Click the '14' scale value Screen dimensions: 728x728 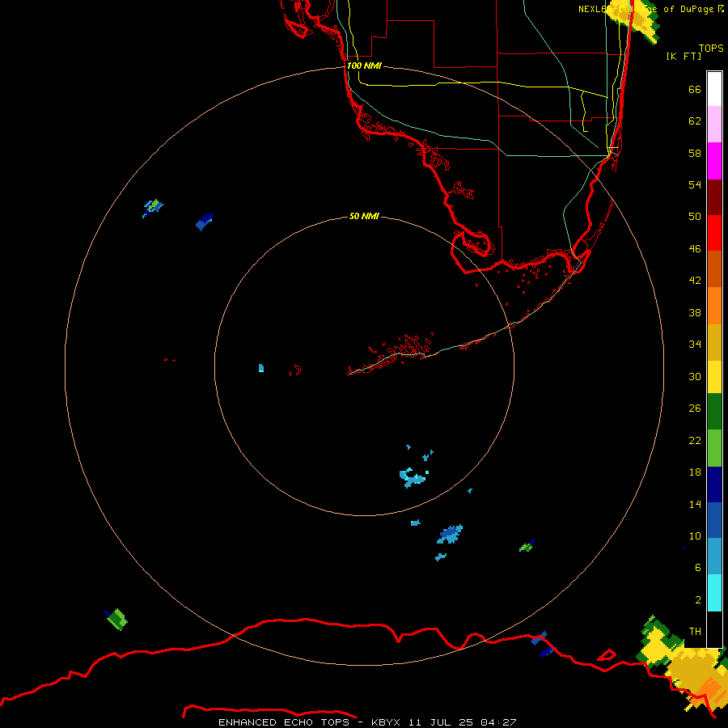(695, 505)
